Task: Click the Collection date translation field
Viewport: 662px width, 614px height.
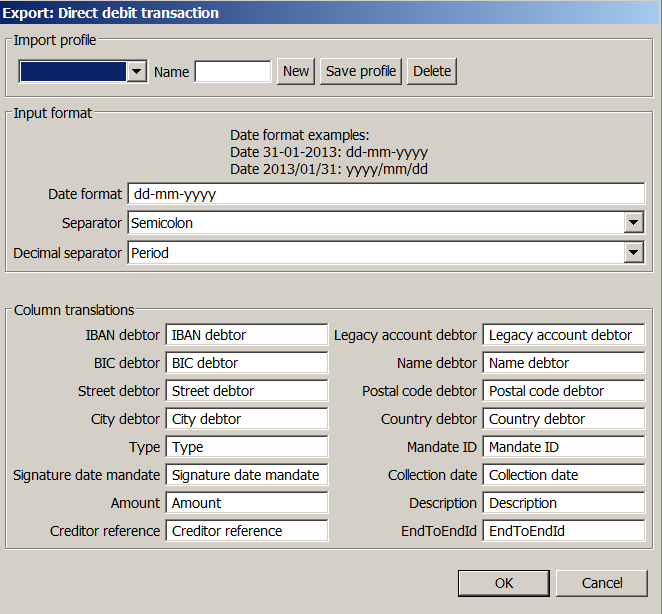Action: tap(564, 475)
